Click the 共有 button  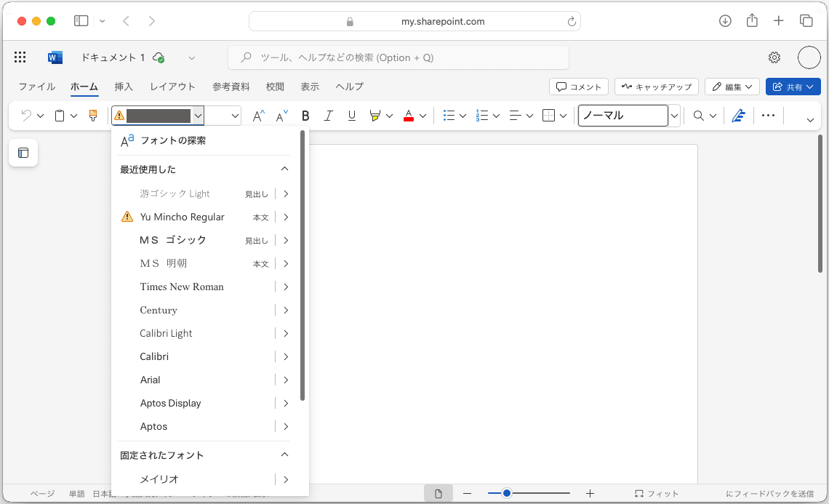coord(793,87)
